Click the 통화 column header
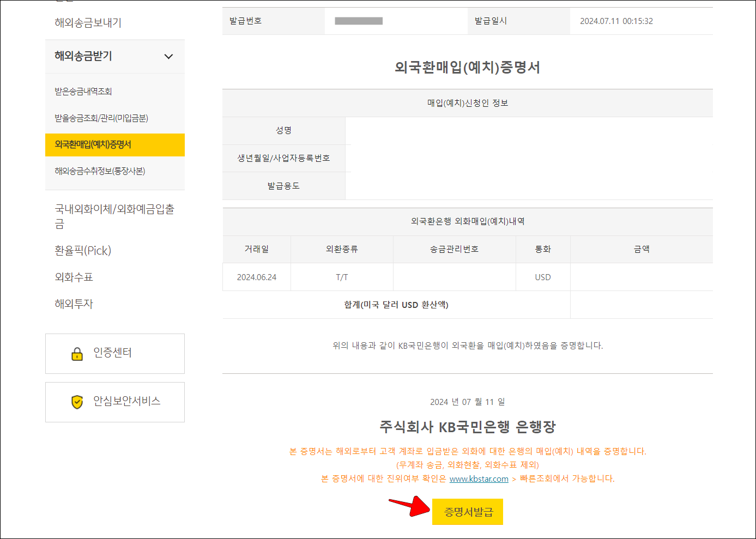This screenshot has height=539, width=756. click(543, 249)
